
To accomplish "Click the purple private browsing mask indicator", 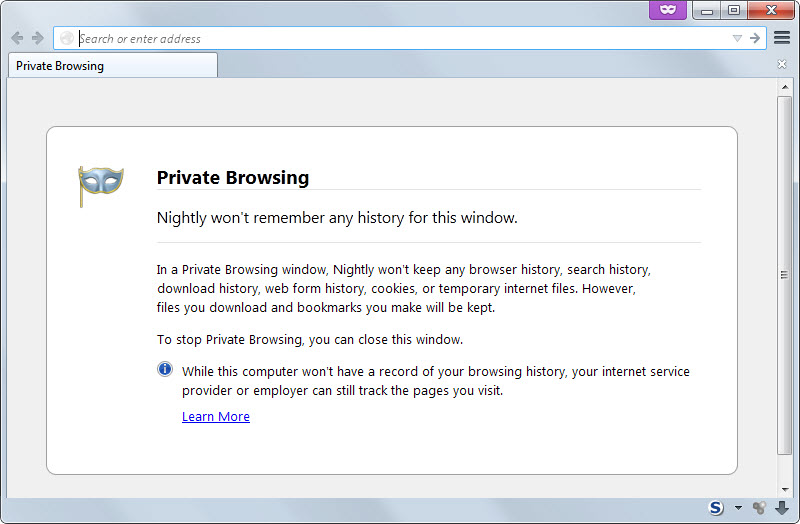I will click(x=668, y=10).
